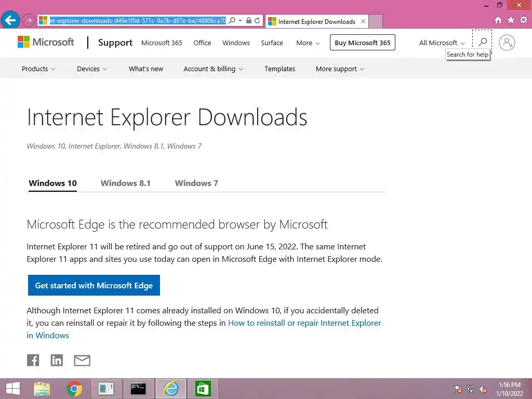This screenshot has height=399, width=532.
Task: Select the Internet Explorer Downloads browser tab
Action: pos(316,21)
